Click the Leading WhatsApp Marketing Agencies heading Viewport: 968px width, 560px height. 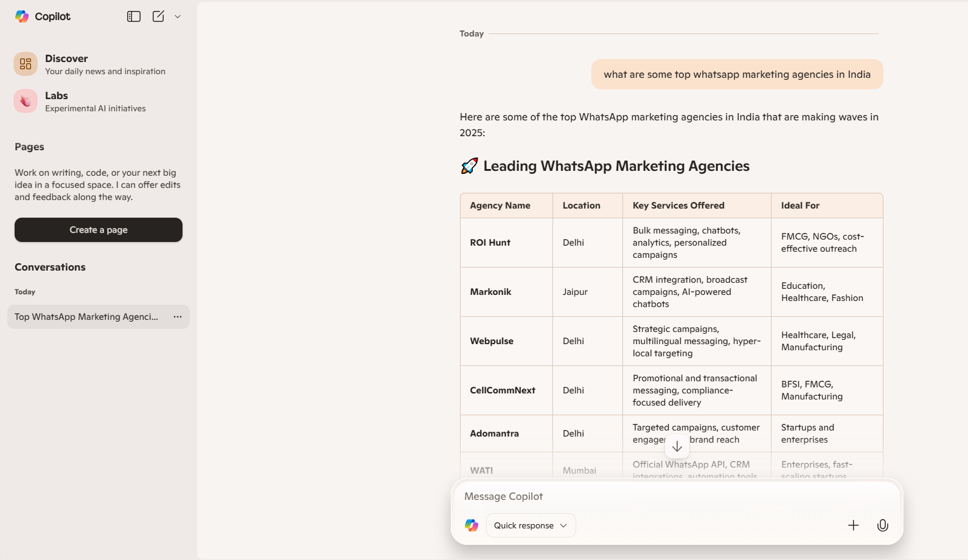616,166
